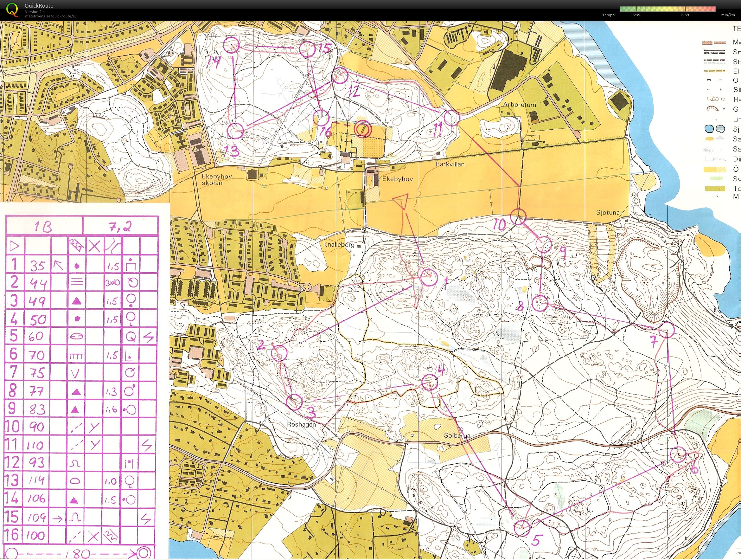Click the Sjötuna place label
This screenshot has width=741, height=560.
coord(608,212)
